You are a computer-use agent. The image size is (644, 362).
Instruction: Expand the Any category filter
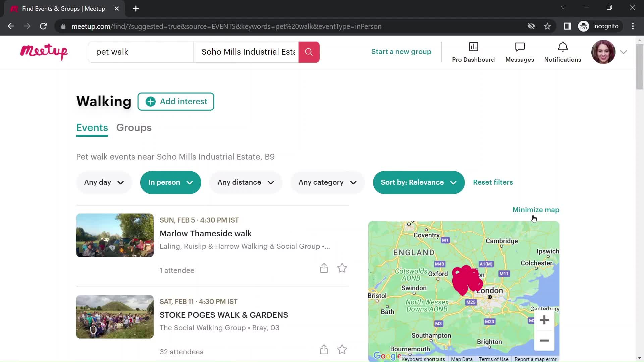pos(328,182)
